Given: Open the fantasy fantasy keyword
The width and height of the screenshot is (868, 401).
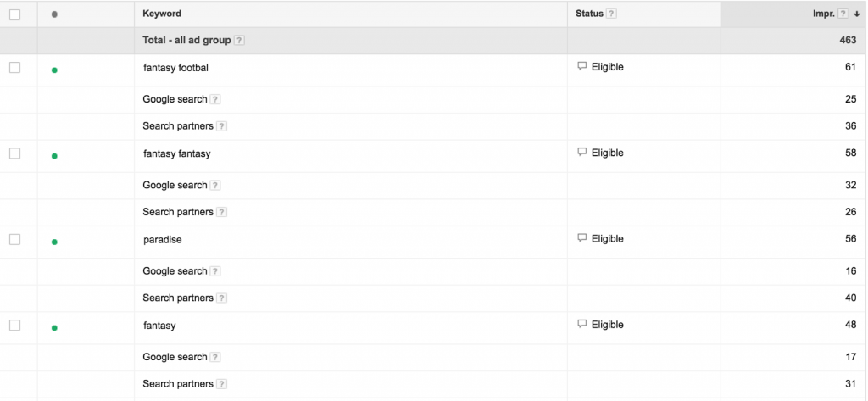Looking at the screenshot, I should [177, 153].
